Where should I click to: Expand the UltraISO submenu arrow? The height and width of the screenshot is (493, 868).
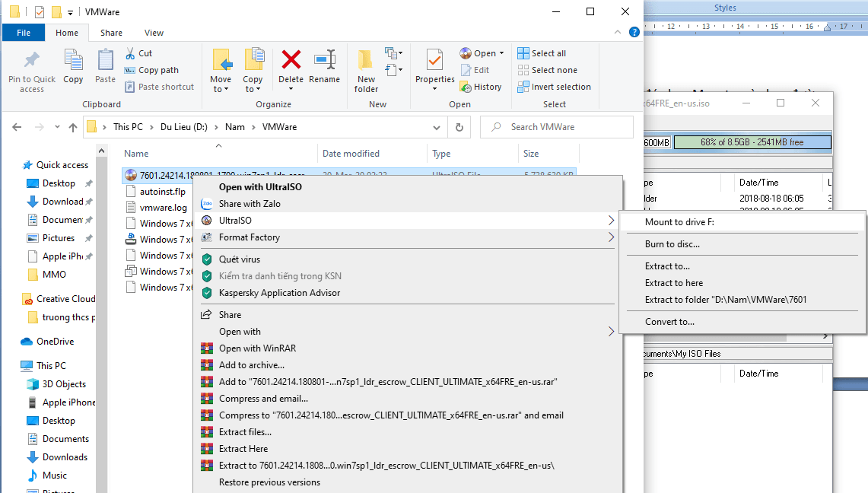611,220
